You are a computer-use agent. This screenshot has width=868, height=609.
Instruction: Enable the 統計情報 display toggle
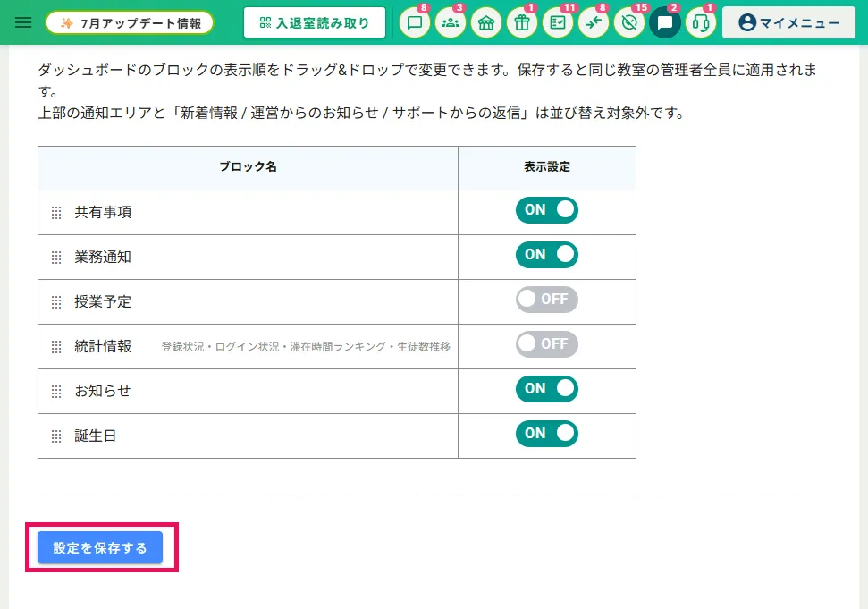click(547, 343)
